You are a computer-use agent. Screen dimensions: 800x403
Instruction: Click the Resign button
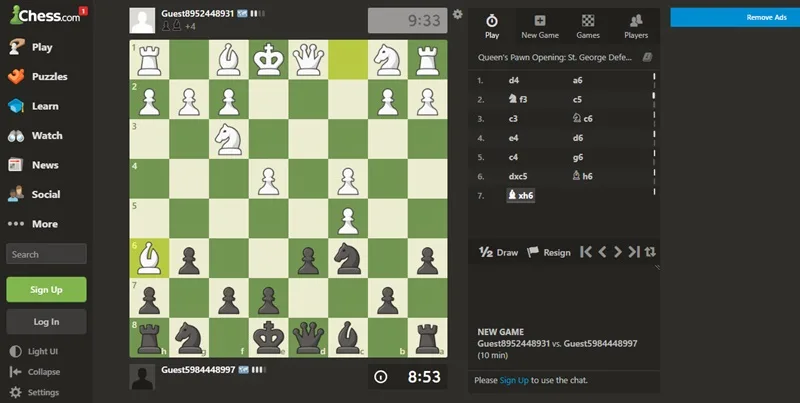(548, 252)
